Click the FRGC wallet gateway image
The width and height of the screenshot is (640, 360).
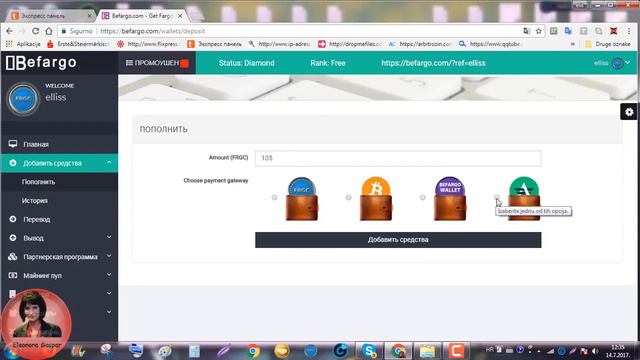click(x=302, y=199)
